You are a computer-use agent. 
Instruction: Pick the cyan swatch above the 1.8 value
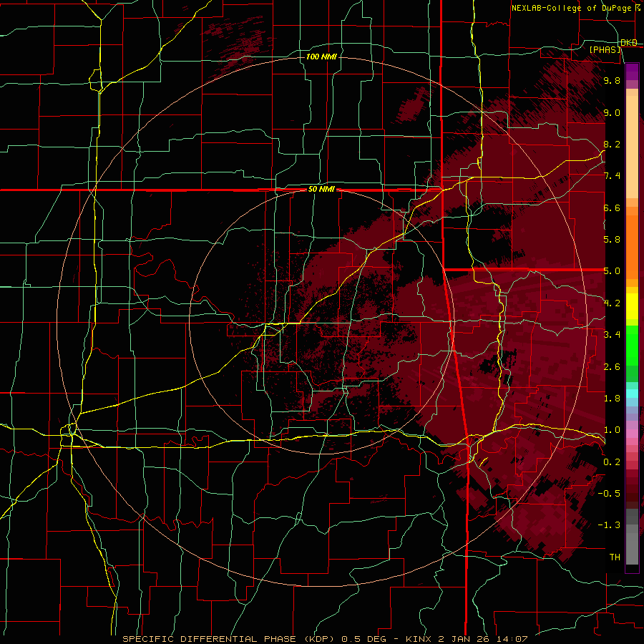[x=632, y=394]
